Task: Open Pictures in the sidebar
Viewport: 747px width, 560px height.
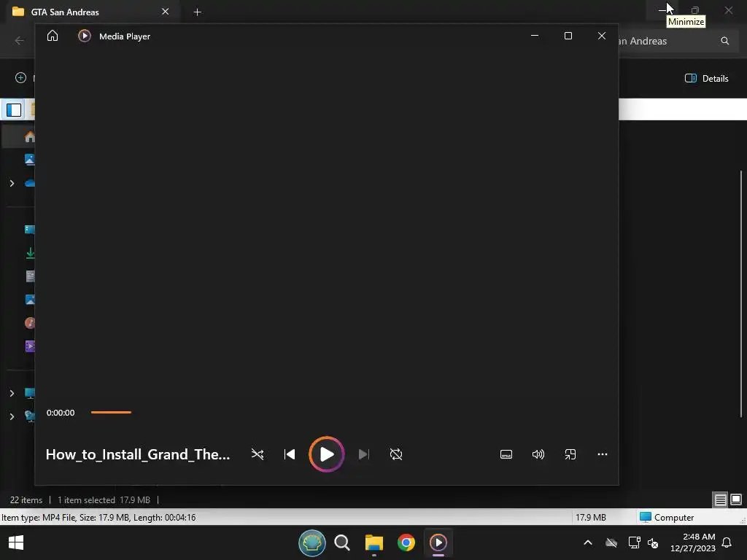Action: click(x=29, y=300)
